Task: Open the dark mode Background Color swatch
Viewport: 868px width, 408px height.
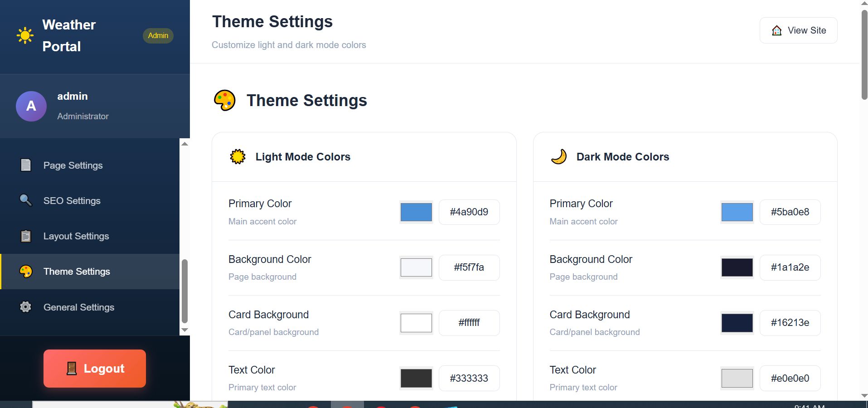Action: point(737,267)
